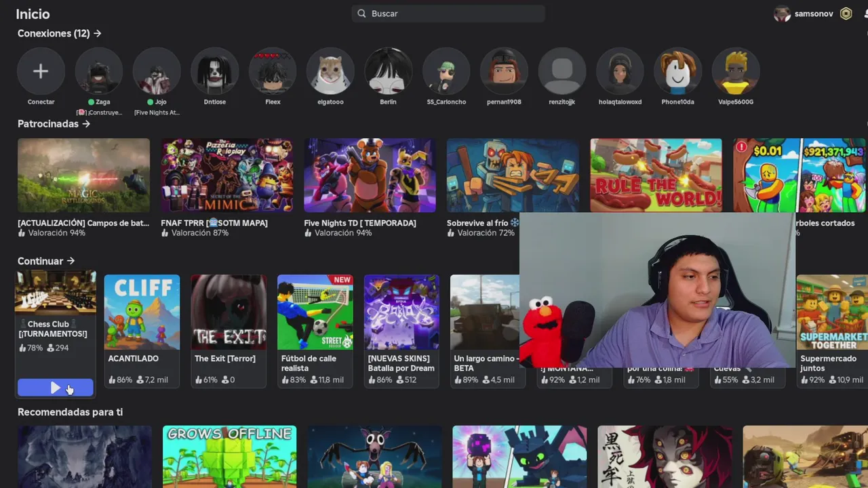Open the Sobrevive al frío thumbnail
868x488 pixels.
coord(513,176)
